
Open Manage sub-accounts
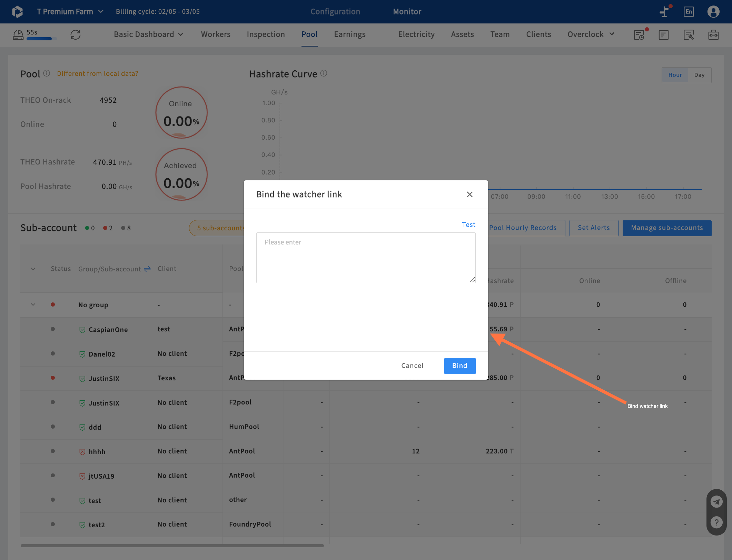pyautogui.click(x=666, y=228)
